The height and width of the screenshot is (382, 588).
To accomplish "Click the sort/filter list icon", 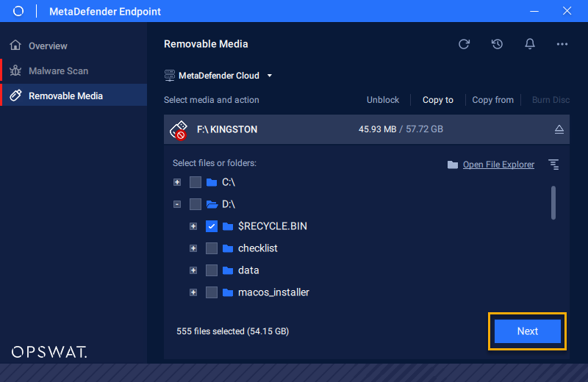I will click(553, 165).
